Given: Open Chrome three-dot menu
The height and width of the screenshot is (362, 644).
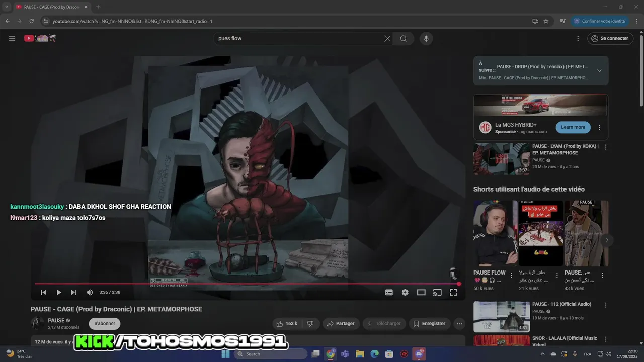Looking at the screenshot, I should click(x=636, y=21).
